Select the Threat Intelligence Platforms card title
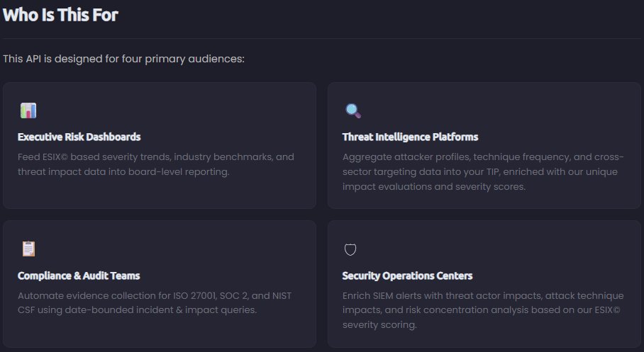 point(411,137)
